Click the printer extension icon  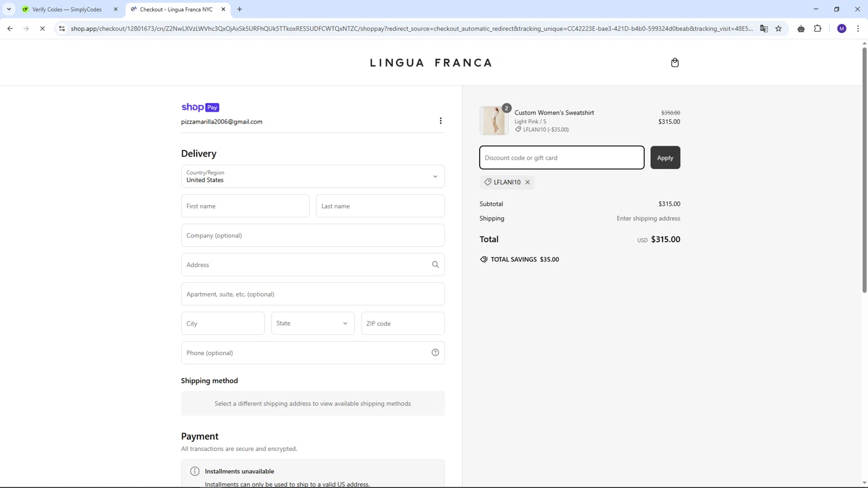point(801,28)
